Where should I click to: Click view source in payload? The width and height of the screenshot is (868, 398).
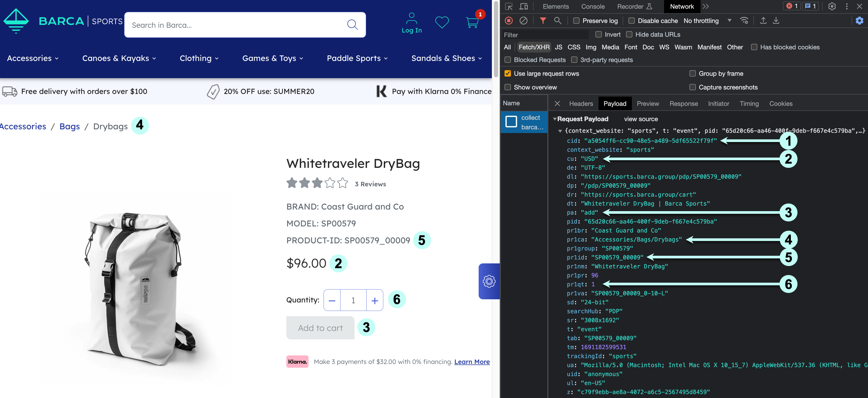point(641,119)
